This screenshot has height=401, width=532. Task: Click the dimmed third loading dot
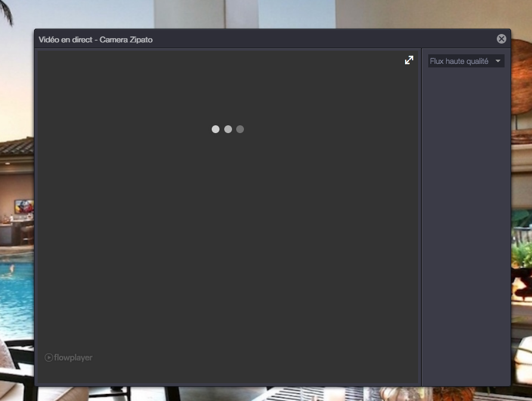[240, 129]
